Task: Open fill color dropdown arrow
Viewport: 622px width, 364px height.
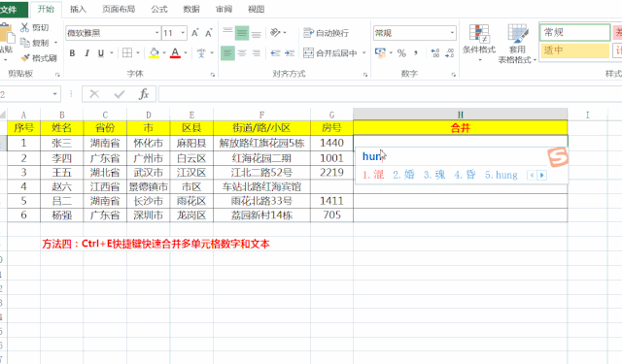Action: click(x=164, y=52)
